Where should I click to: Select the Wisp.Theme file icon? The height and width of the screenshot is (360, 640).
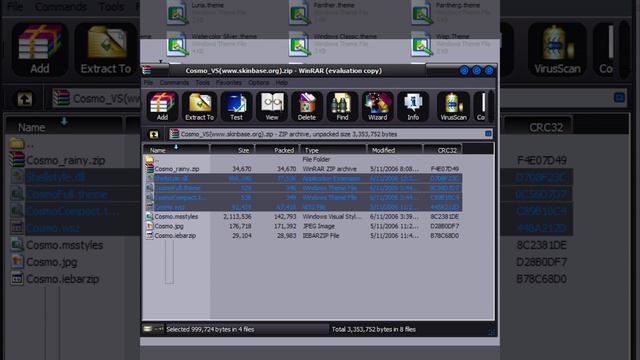[422, 44]
